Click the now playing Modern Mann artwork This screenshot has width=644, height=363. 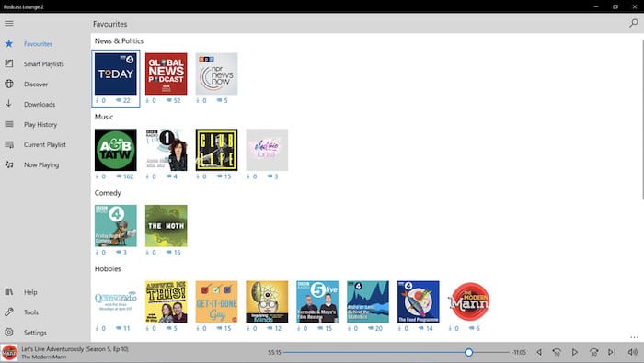[x=9, y=352]
